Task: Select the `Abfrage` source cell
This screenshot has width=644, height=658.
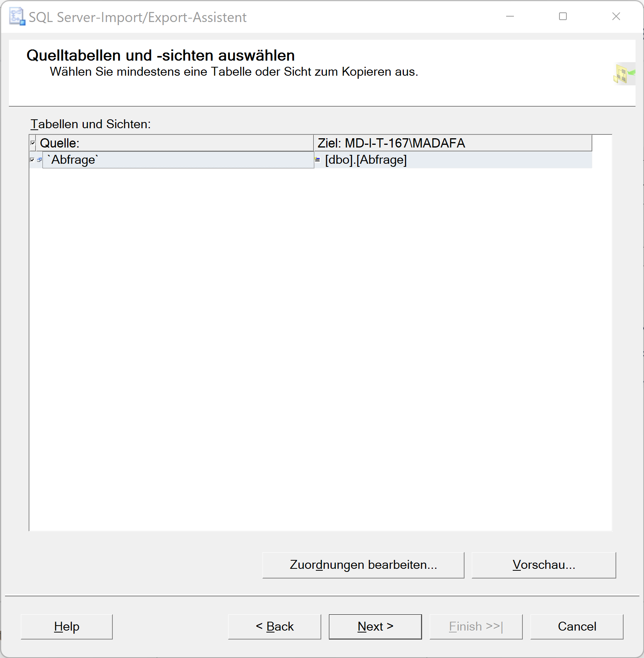Action: [178, 160]
